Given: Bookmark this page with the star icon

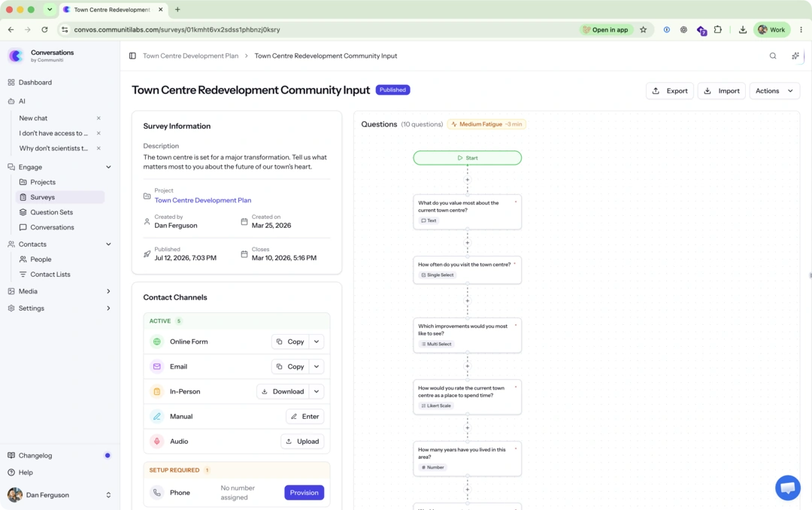Looking at the screenshot, I should click(643, 29).
